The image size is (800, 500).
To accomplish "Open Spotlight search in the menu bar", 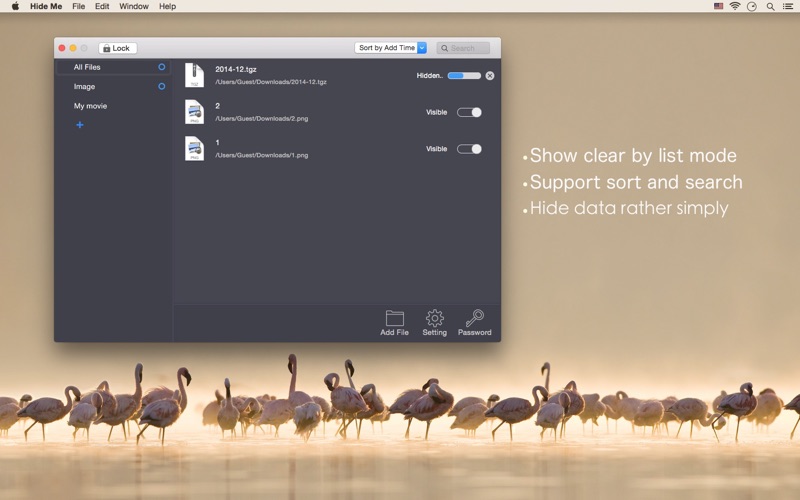I will coord(770,6).
